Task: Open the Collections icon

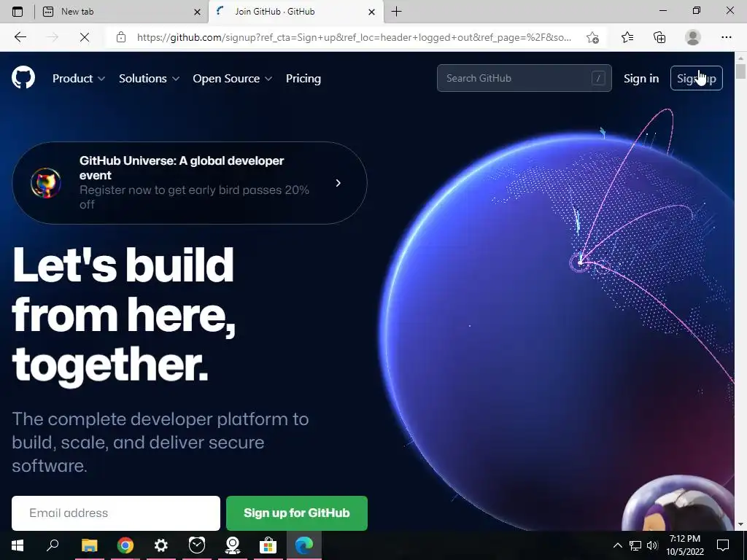Action: point(659,37)
